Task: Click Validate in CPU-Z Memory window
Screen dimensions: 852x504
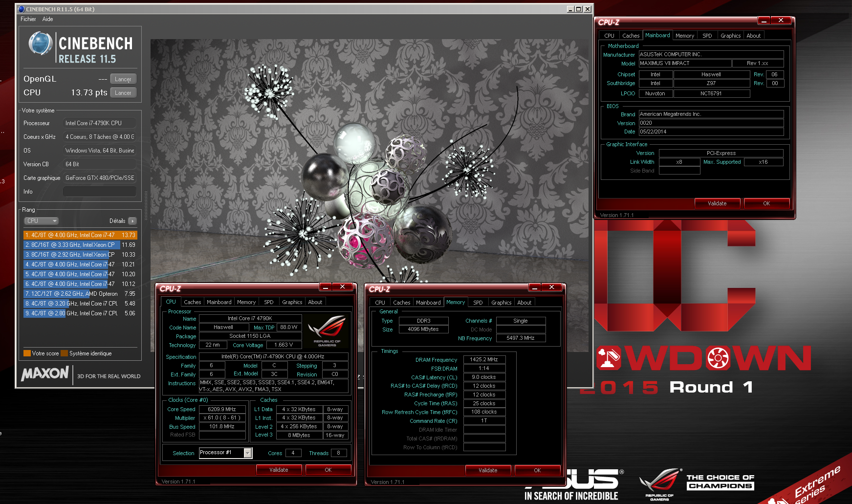Action: 488,470
